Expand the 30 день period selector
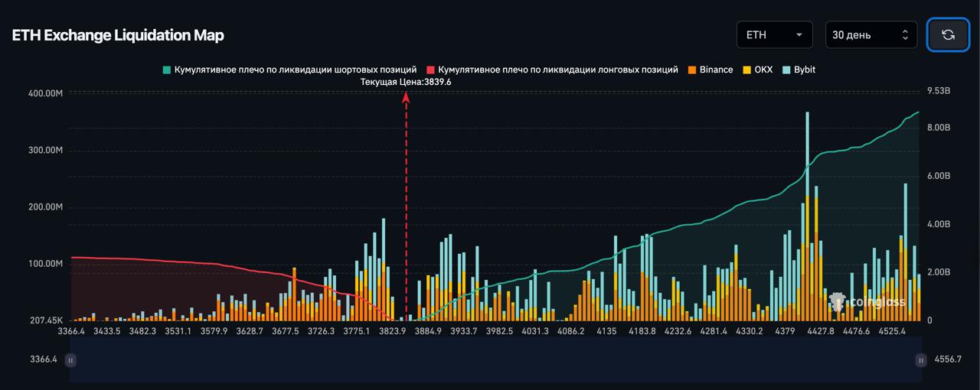Viewport: 980px width, 390px height. 871,34
